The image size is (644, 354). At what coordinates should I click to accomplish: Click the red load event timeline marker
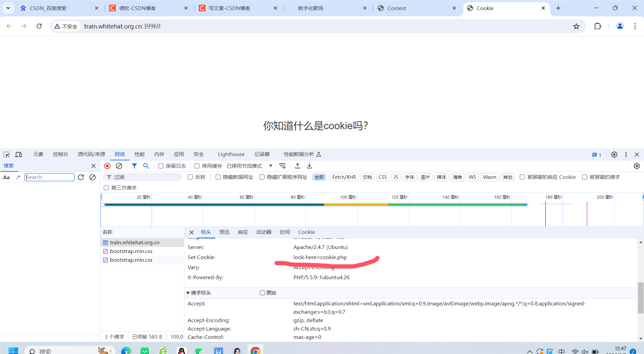pyautogui.click(x=587, y=214)
